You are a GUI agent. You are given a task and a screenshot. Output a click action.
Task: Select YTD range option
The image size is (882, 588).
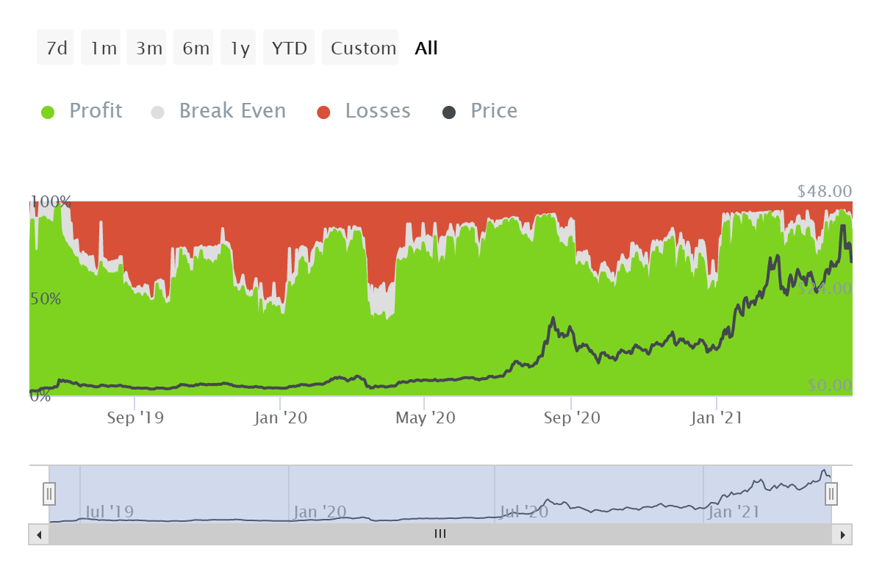coord(289,49)
